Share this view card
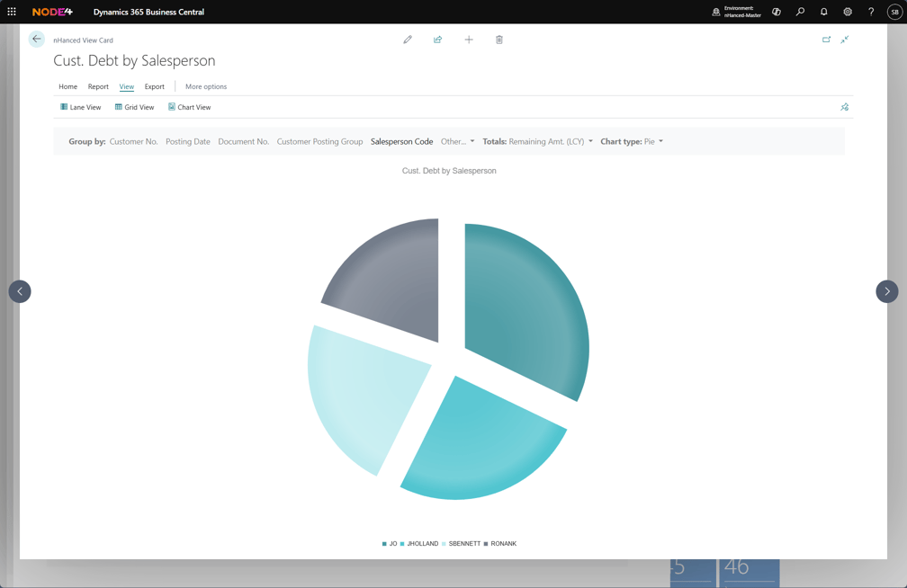Image resolution: width=907 pixels, height=588 pixels. [438, 40]
